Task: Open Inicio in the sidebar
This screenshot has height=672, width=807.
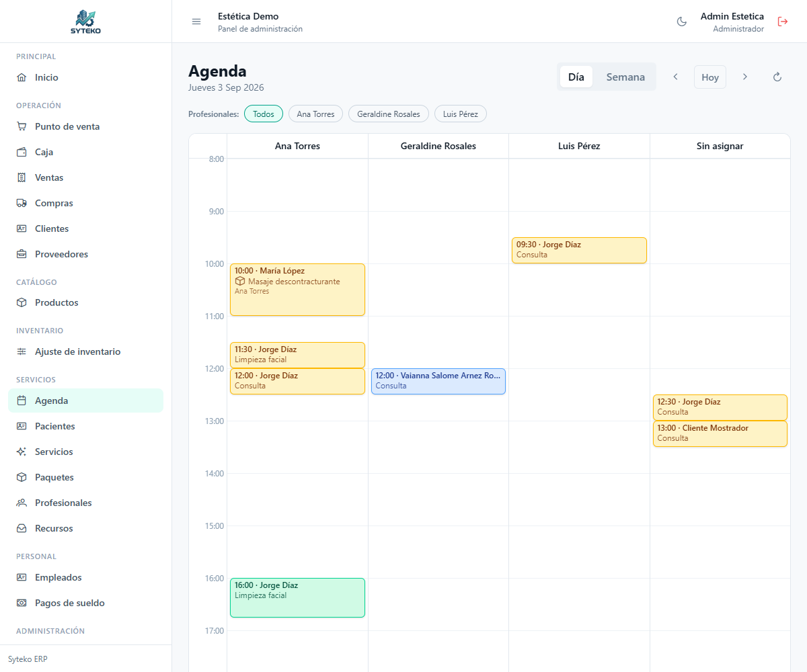Action: [85, 77]
